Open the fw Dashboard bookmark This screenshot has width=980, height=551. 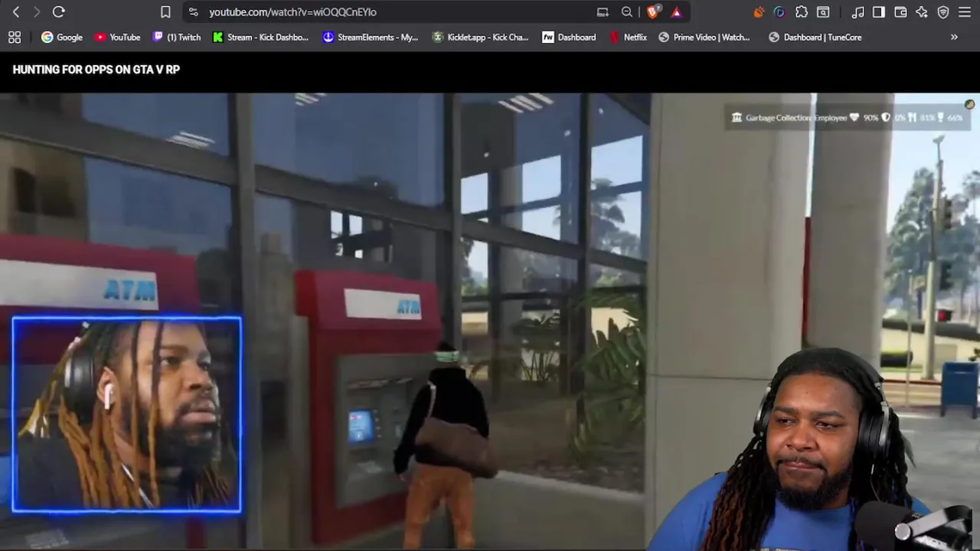(x=569, y=37)
